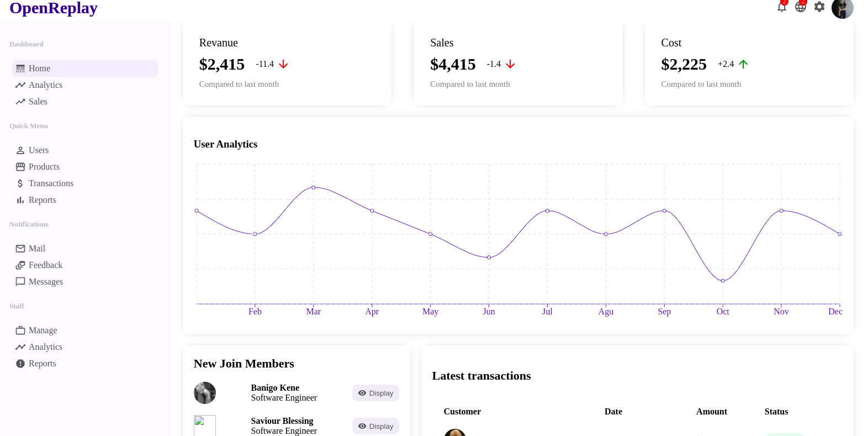The height and width of the screenshot is (436, 868).
Task: Open the notifications bell icon
Action: 782,7
